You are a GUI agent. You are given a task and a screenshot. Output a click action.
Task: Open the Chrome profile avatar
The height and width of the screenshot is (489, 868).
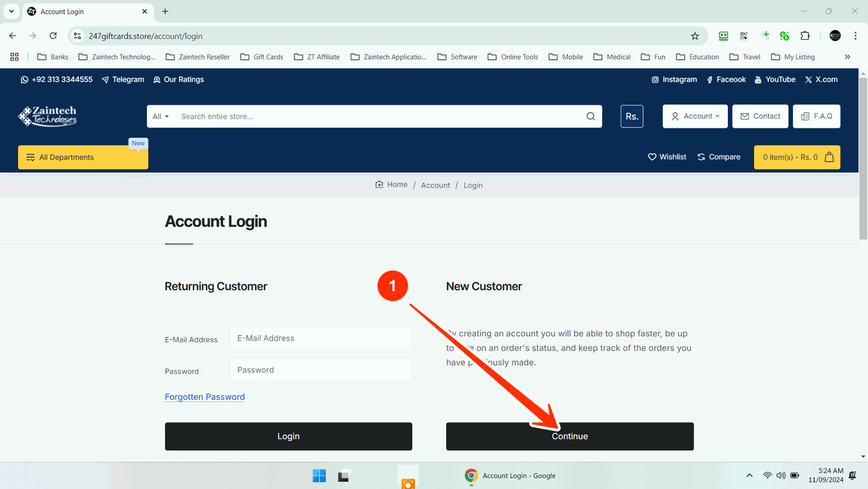[835, 36]
